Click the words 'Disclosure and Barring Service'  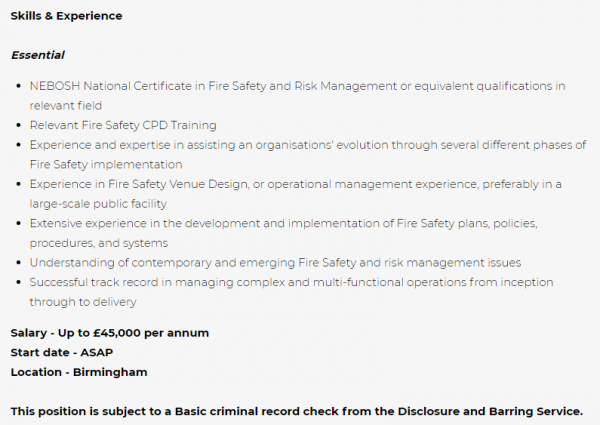click(x=489, y=412)
